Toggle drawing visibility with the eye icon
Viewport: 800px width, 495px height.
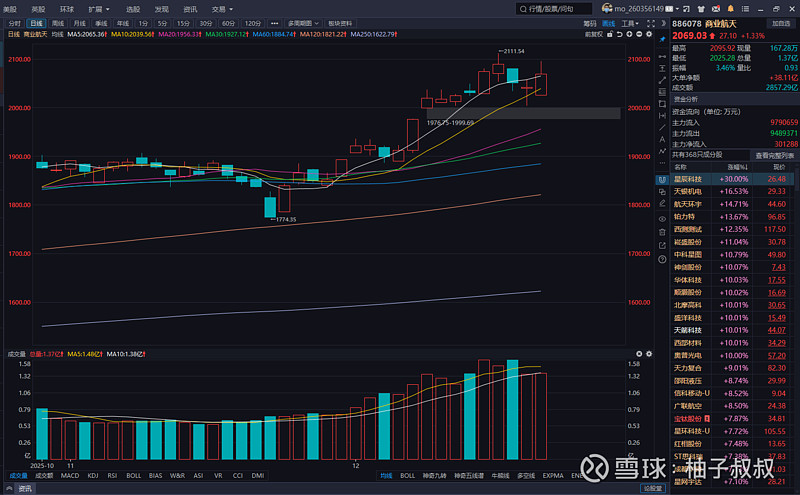661,217
